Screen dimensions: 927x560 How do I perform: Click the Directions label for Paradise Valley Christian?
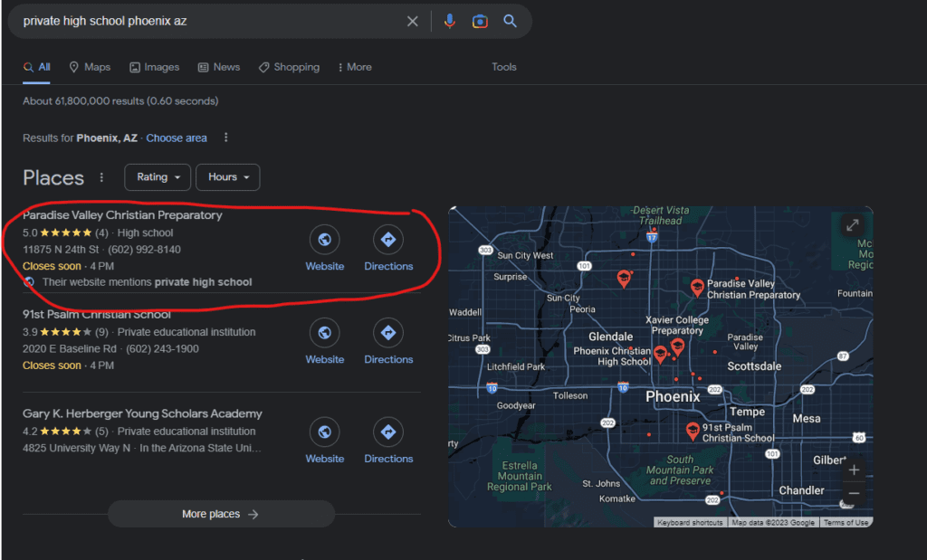tap(388, 266)
